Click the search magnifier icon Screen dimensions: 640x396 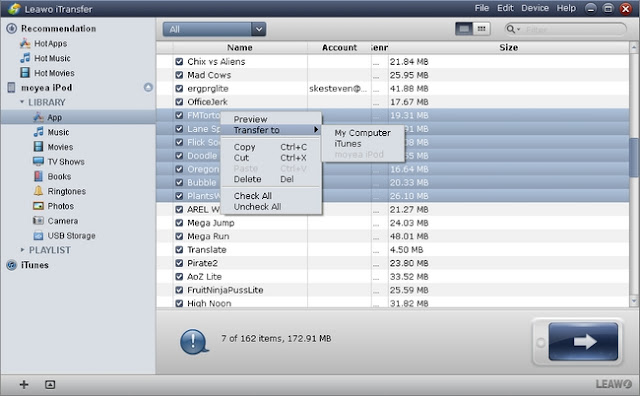coord(510,29)
